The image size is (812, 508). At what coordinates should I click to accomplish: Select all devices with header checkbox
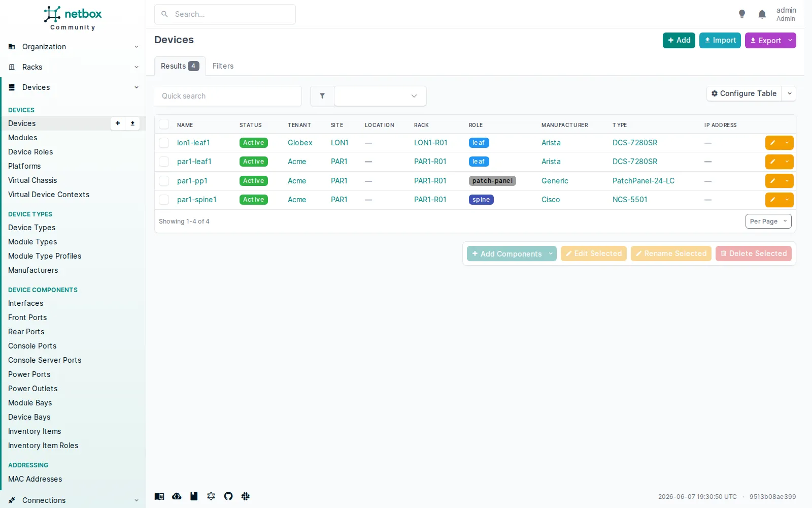[x=164, y=124]
